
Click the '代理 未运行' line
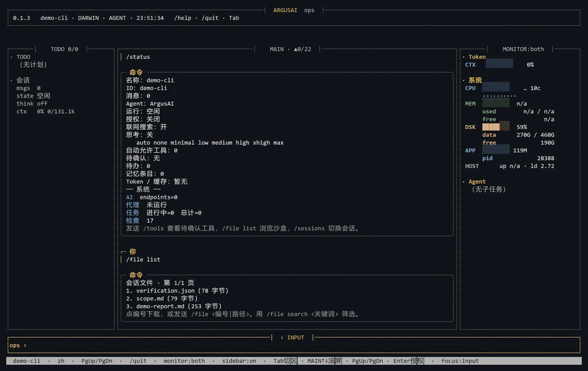click(x=146, y=205)
